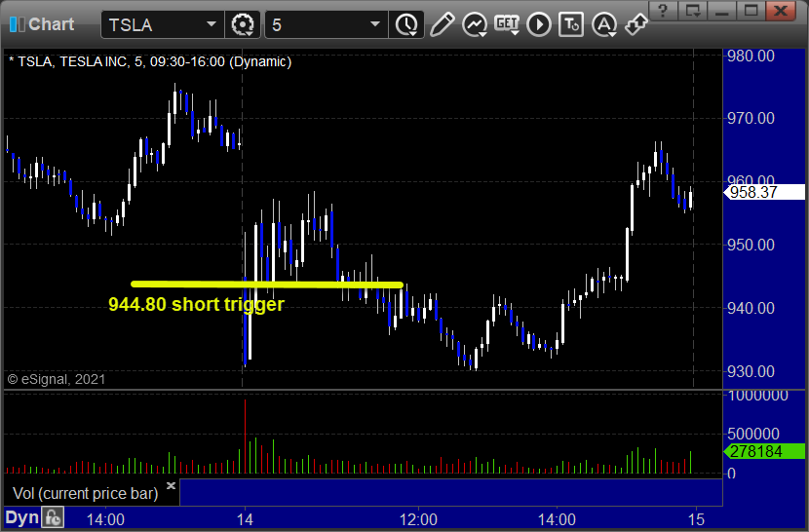Click the 930.00 price axis label
809x532 pixels.
click(x=751, y=371)
